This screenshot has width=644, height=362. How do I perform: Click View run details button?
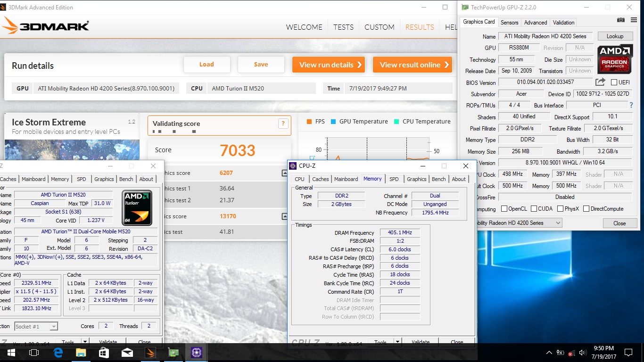pyautogui.click(x=329, y=65)
